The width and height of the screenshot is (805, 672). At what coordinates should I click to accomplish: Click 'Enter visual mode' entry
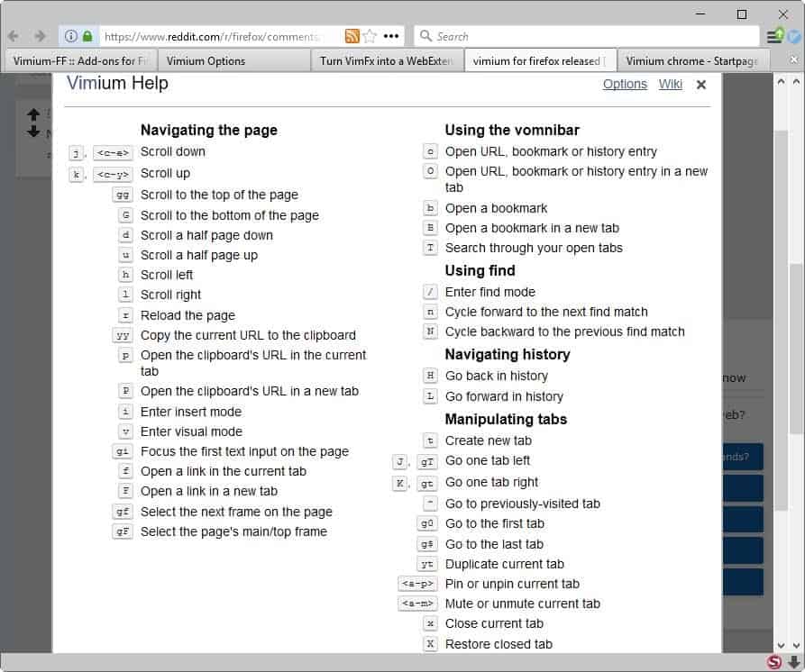(191, 431)
